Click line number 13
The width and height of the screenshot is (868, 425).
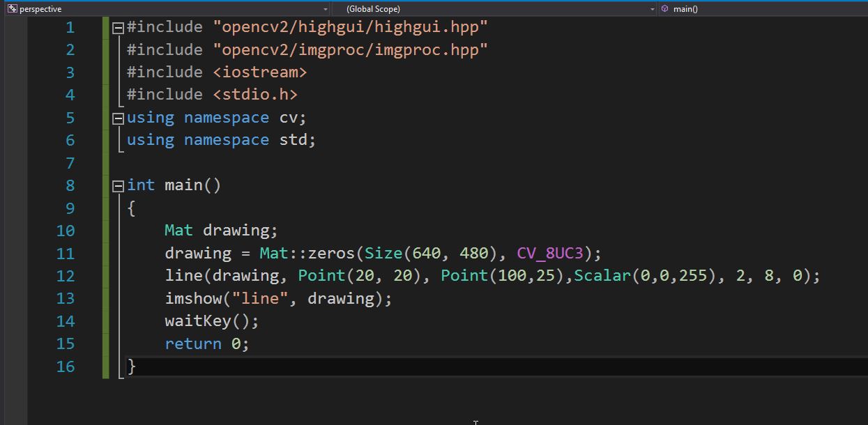66,297
